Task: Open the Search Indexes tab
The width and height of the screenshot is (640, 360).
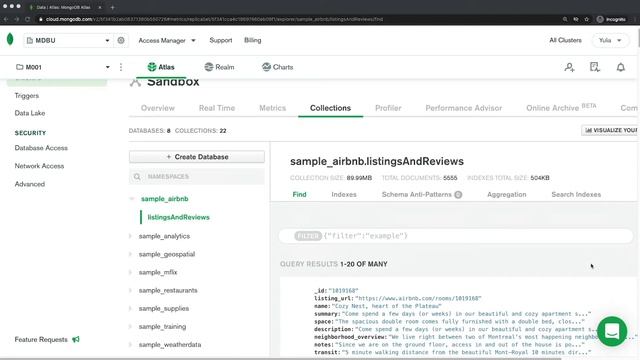Action: [576, 195]
